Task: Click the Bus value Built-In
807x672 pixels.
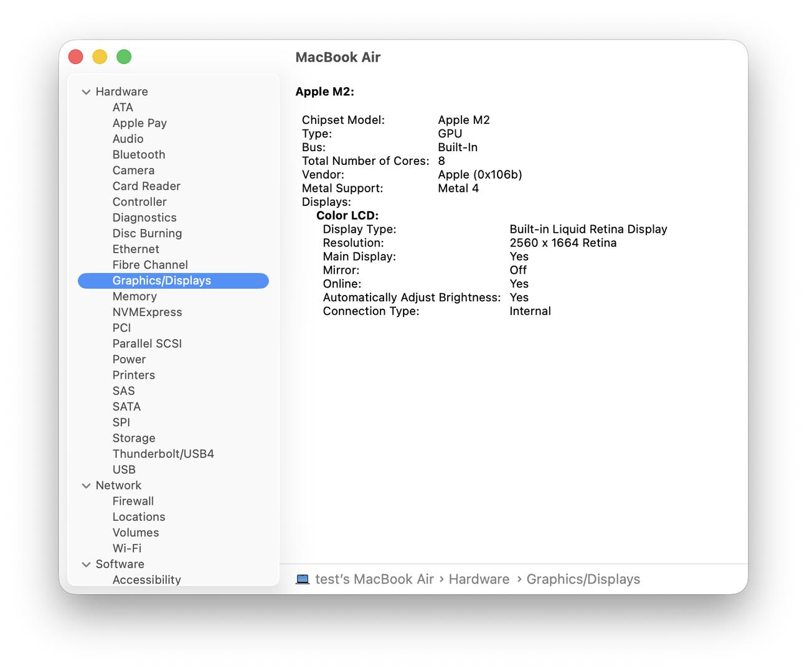Action: [x=458, y=147]
